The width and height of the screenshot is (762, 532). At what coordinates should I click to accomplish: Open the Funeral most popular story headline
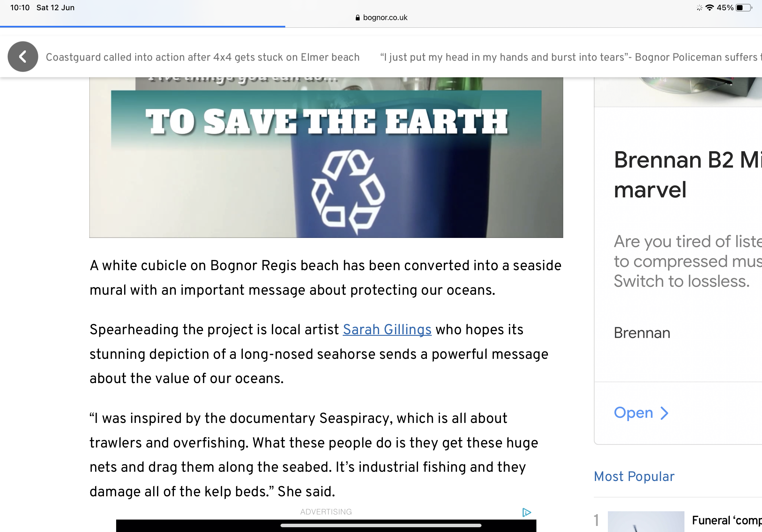tap(727, 521)
